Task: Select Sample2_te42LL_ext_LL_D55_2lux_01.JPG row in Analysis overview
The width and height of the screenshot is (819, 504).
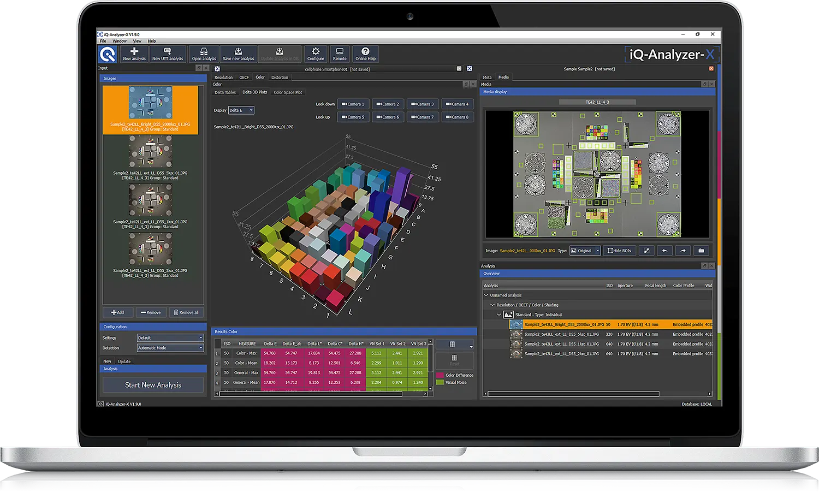Action: tap(610, 354)
